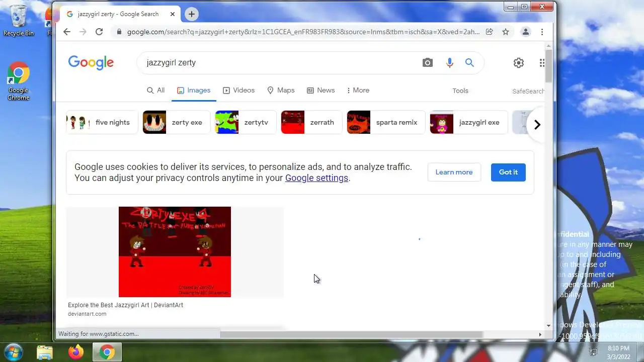Select the Images tab
644x362 pixels.
tap(194, 90)
